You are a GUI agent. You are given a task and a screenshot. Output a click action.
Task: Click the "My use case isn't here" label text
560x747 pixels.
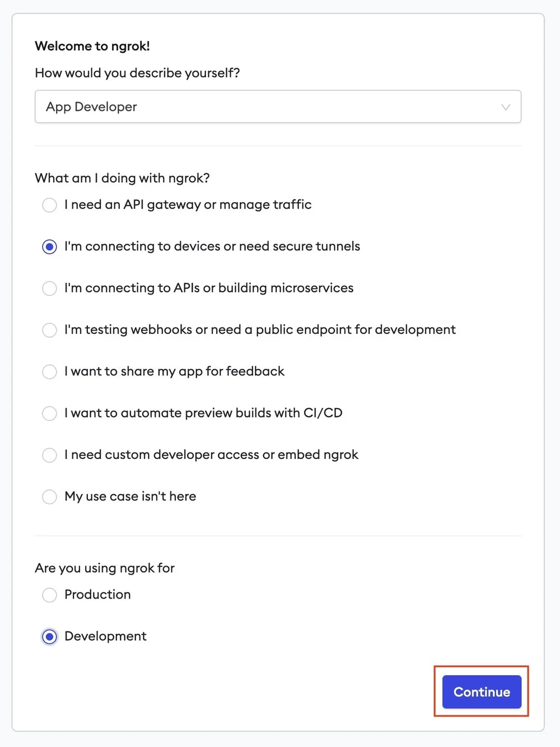pos(130,497)
